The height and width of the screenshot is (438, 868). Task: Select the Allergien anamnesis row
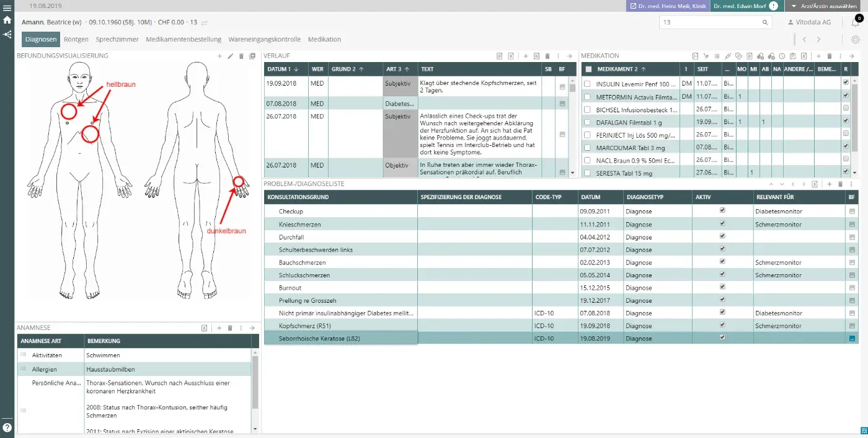(134, 369)
